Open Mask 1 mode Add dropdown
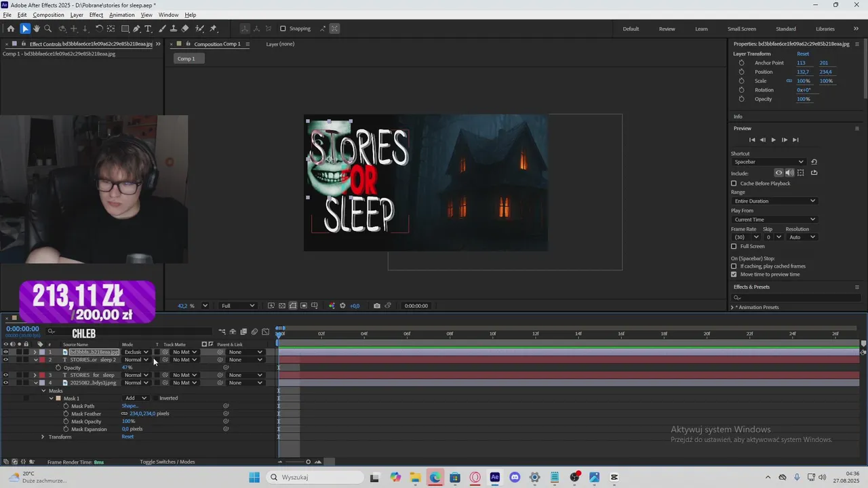 (136, 398)
